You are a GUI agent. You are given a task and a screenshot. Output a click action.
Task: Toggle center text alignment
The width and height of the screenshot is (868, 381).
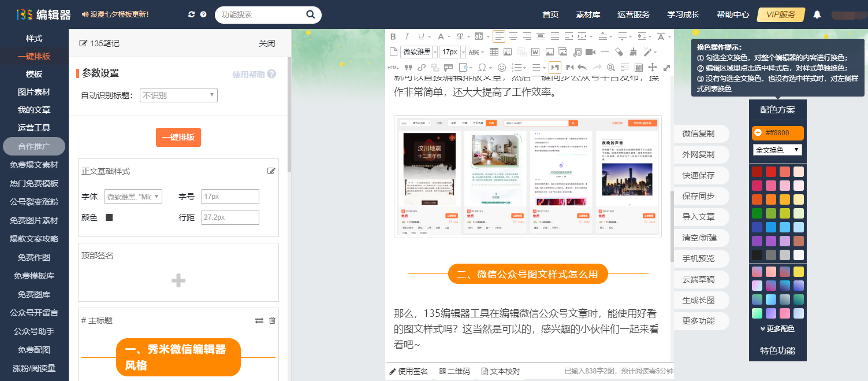click(x=513, y=36)
